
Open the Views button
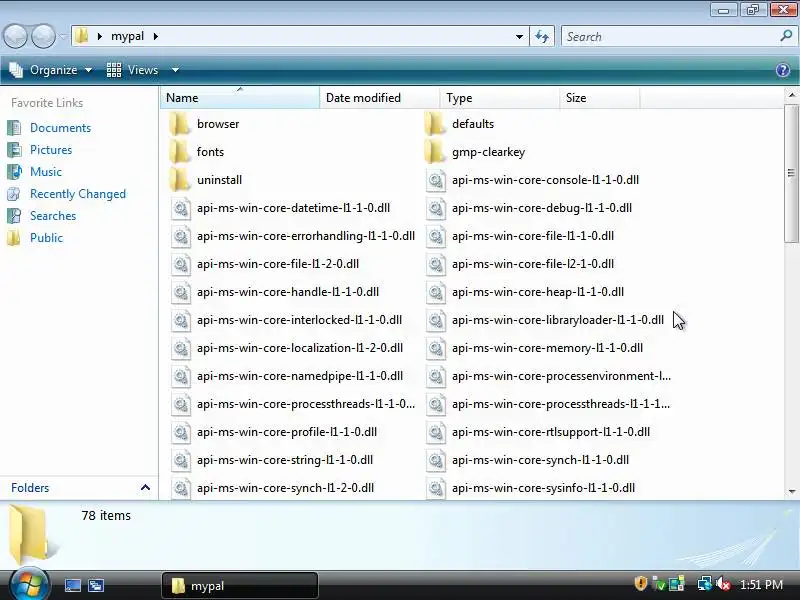tap(133, 70)
